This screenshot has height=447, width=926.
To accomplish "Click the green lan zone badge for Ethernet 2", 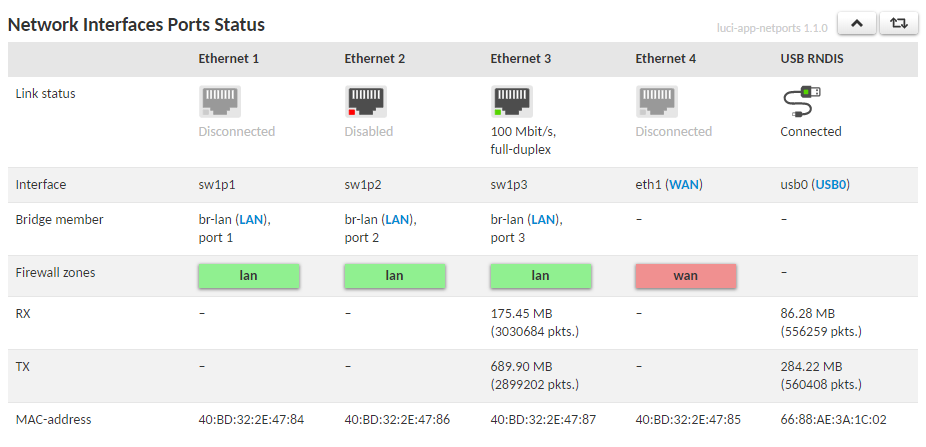I will [x=394, y=276].
